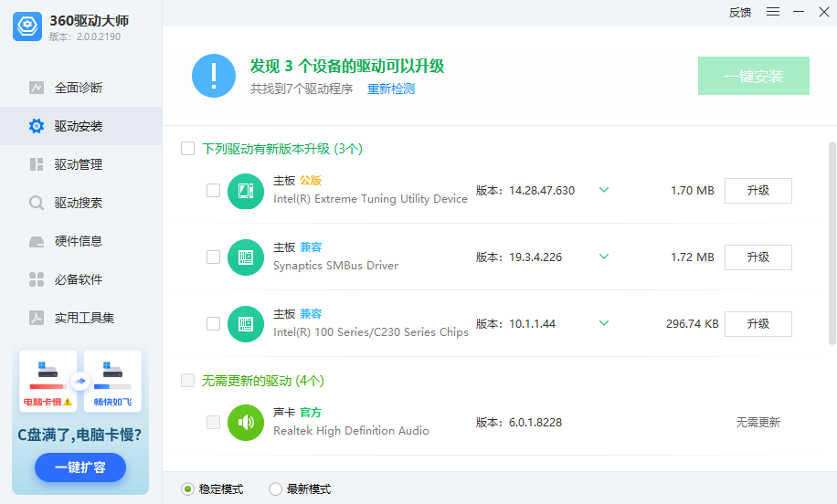
Task: Open 全面诊断 section
Action: [81, 88]
